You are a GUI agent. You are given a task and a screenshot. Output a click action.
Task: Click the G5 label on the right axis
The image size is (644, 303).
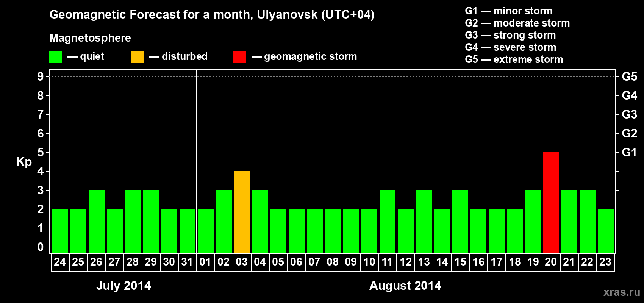click(x=630, y=77)
